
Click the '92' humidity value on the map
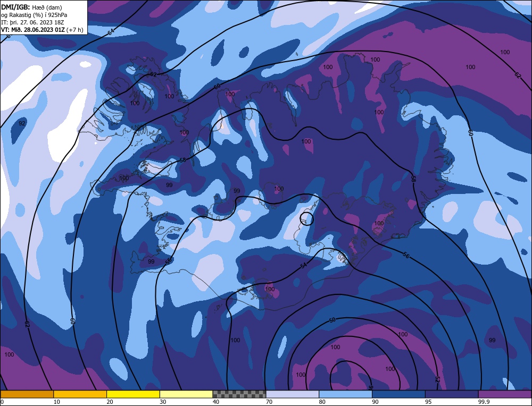coord(22,123)
